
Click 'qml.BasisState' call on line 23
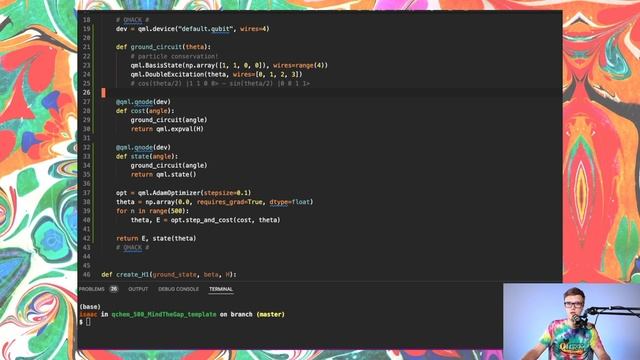tap(156, 65)
